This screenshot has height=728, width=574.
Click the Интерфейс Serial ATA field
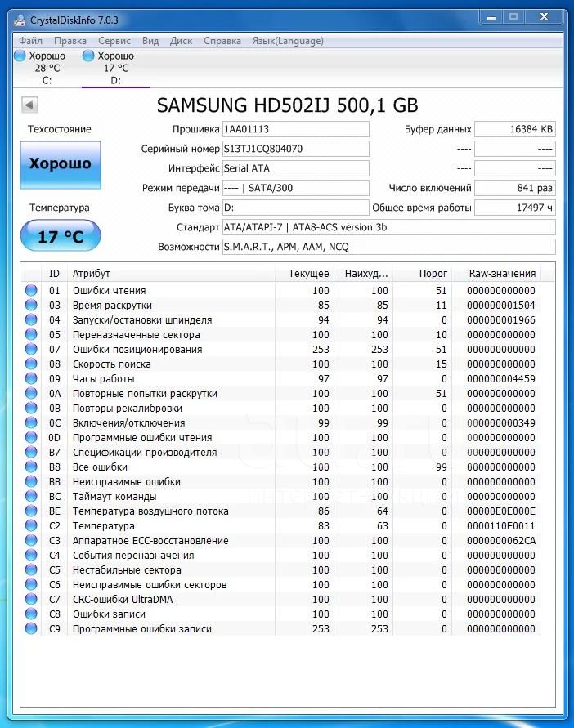296,168
